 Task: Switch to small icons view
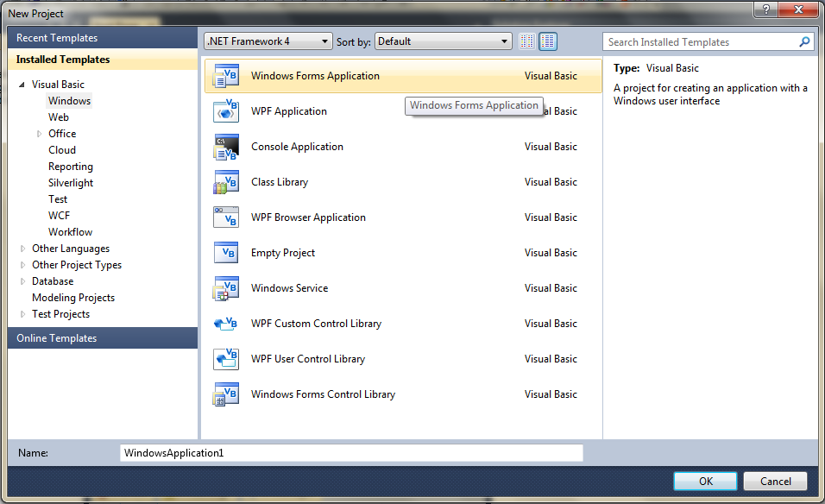pos(526,41)
